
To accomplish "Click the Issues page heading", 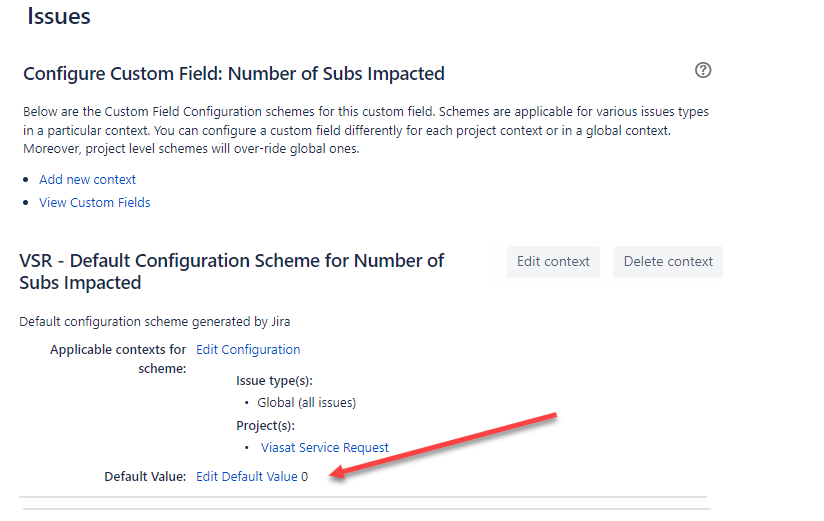I will (59, 16).
